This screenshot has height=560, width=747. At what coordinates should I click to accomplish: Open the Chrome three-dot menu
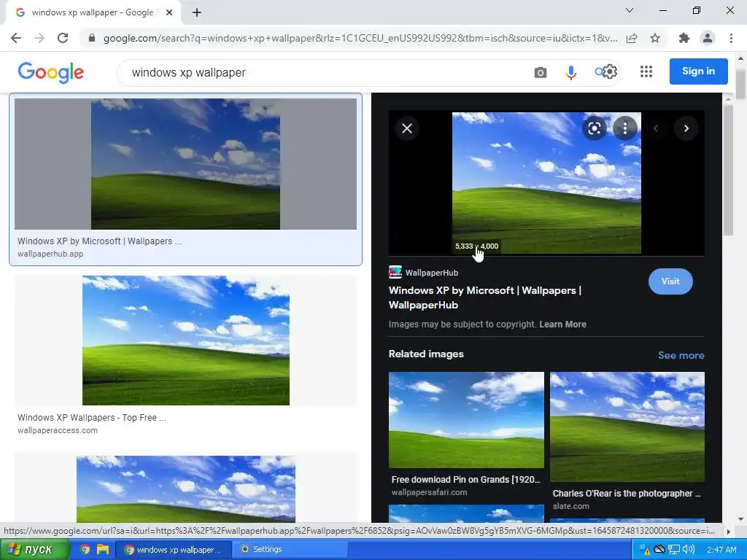point(731,38)
